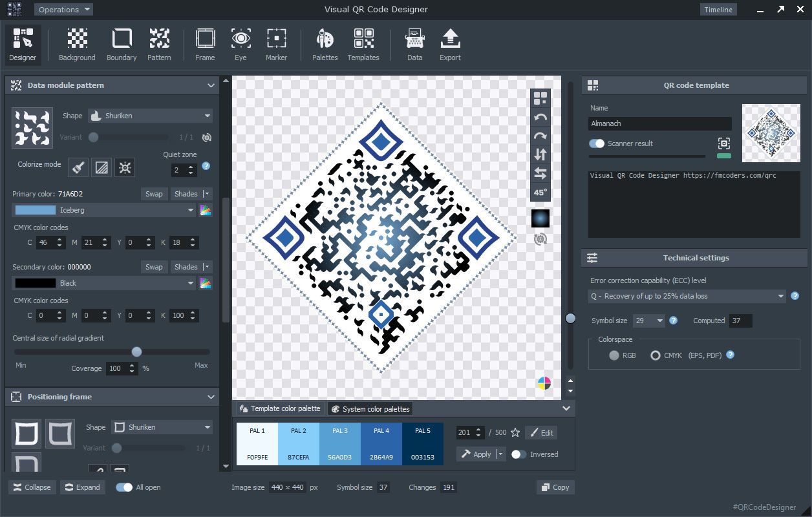The width and height of the screenshot is (812, 517).
Task: Open the Pattern tool
Action: 159,45
